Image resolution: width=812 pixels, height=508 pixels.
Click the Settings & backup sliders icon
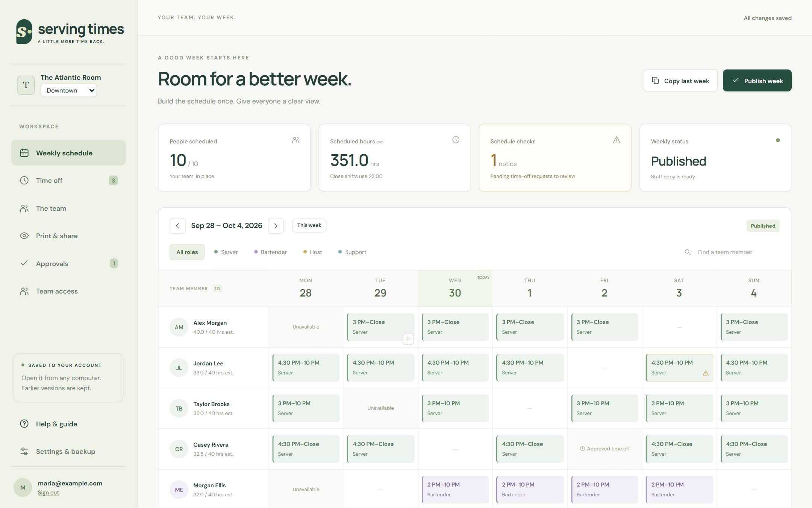(24, 451)
